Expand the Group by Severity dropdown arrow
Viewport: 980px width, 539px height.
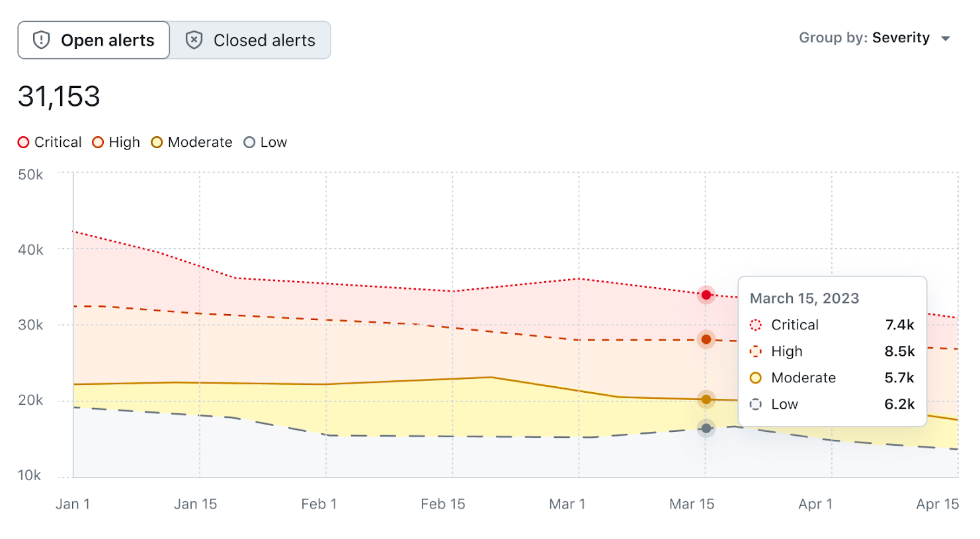(946, 39)
